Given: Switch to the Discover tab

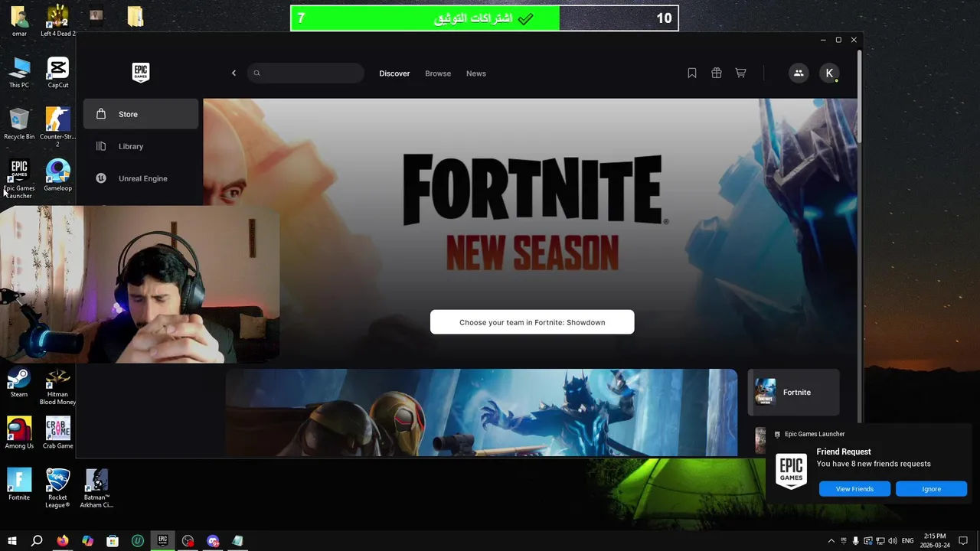Looking at the screenshot, I should click(394, 73).
